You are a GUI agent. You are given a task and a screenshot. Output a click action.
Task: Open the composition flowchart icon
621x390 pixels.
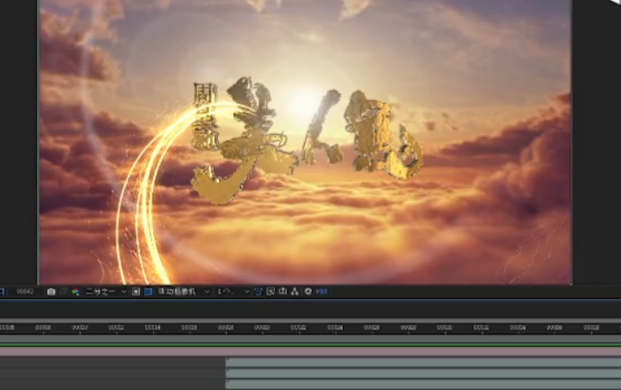coord(295,292)
